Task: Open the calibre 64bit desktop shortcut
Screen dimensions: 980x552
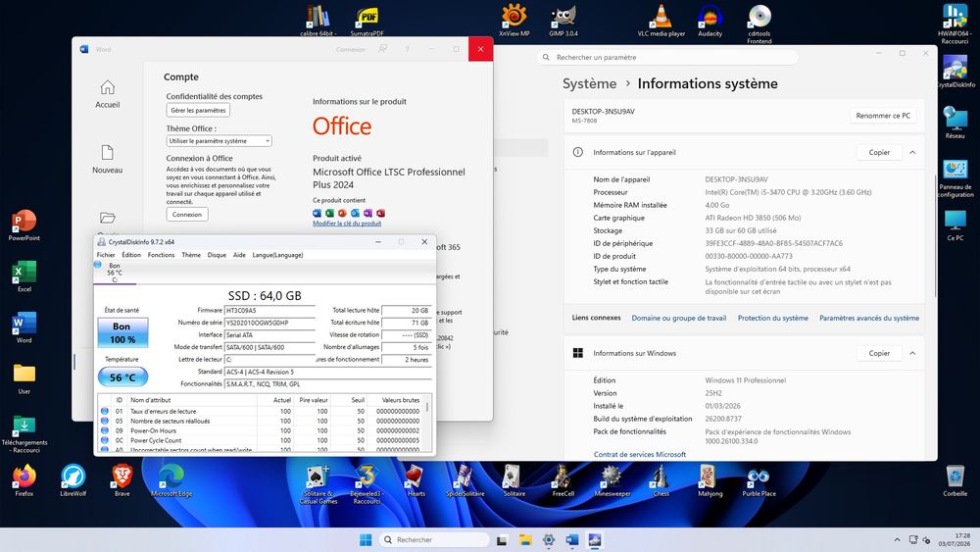Action: pyautogui.click(x=318, y=21)
